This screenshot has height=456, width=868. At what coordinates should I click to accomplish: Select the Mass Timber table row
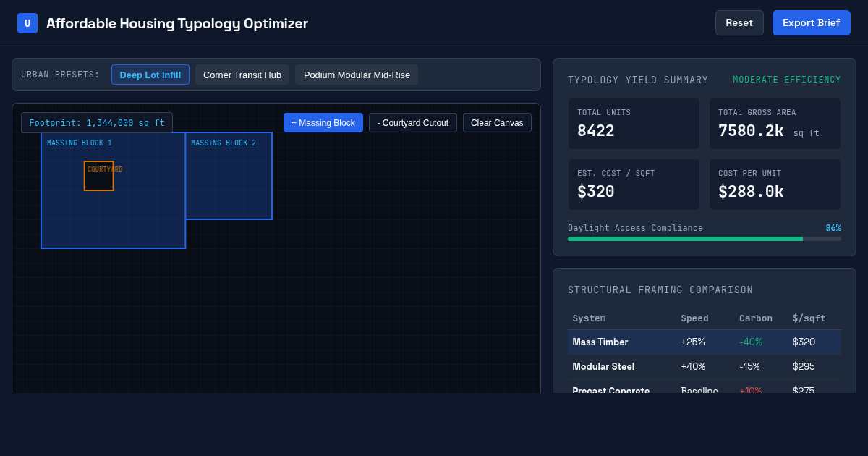[705, 342]
